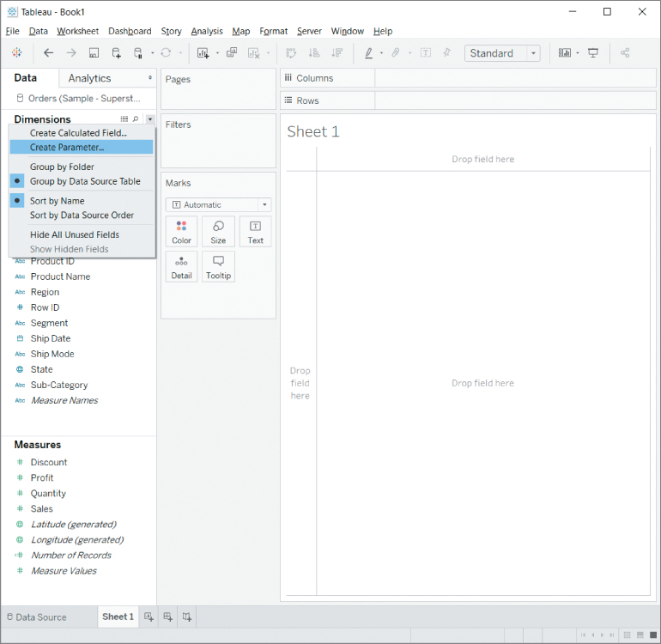Click the Detail marks button
This screenshot has width=661, height=644.
click(x=181, y=267)
